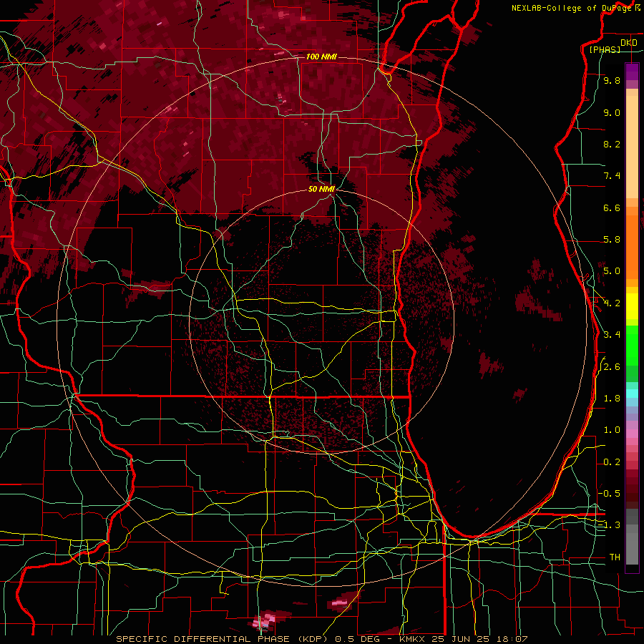Image resolution: width=644 pixels, height=644 pixels.
Task: Select the 8.2 value on the scale
Action: [x=612, y=144]
